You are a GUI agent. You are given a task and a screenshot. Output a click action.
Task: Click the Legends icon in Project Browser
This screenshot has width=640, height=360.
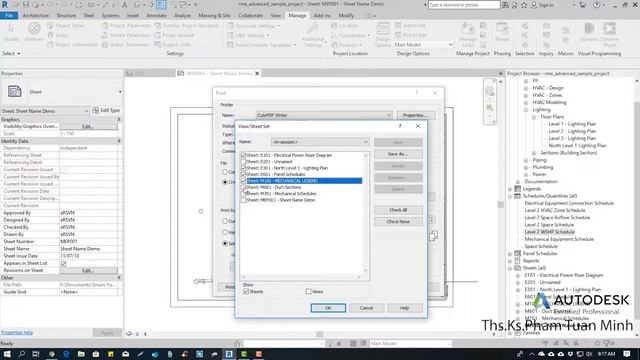coord(518,189)
